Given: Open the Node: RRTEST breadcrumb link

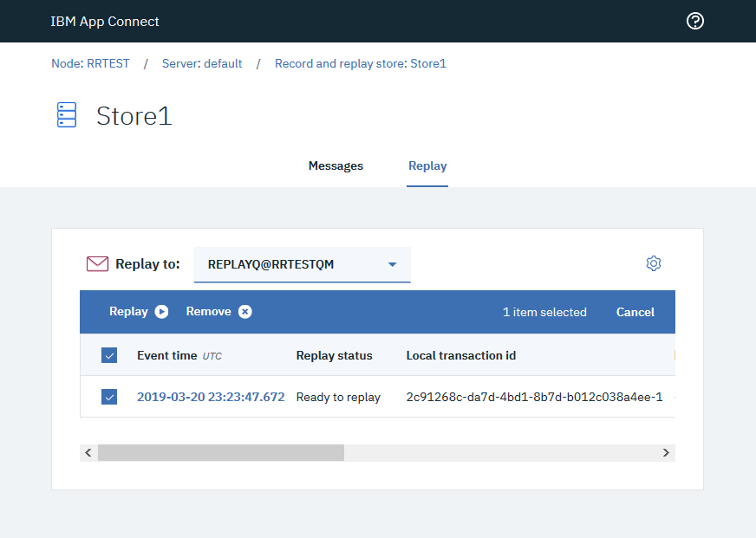Looking at the screenshot, I should (91, 63).
